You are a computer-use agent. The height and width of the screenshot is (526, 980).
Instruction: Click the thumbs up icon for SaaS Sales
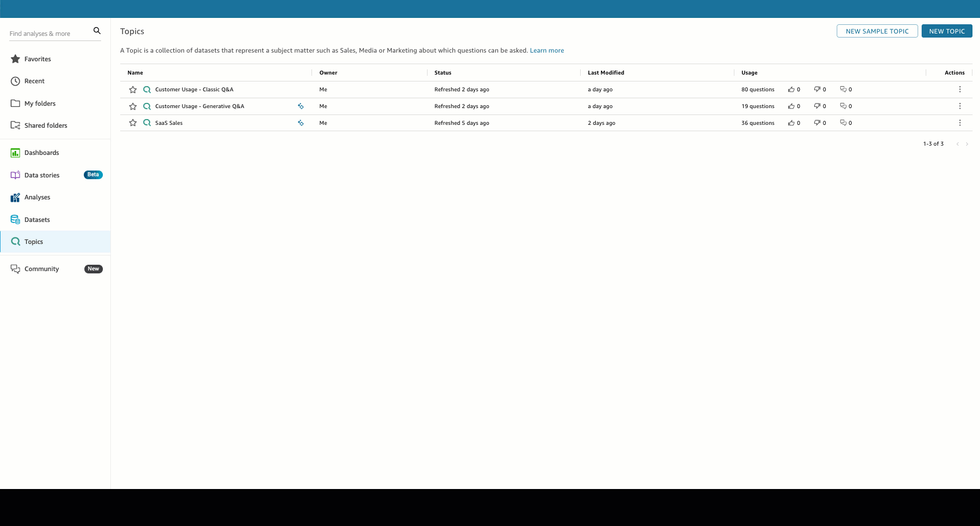coord(790,123)
